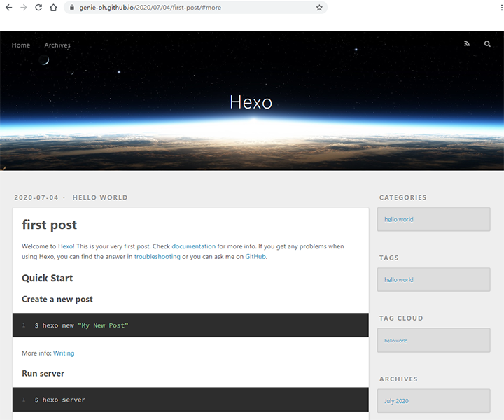Click the browser back arrow
The image size is (504, 420).
(x=8, y=8)
